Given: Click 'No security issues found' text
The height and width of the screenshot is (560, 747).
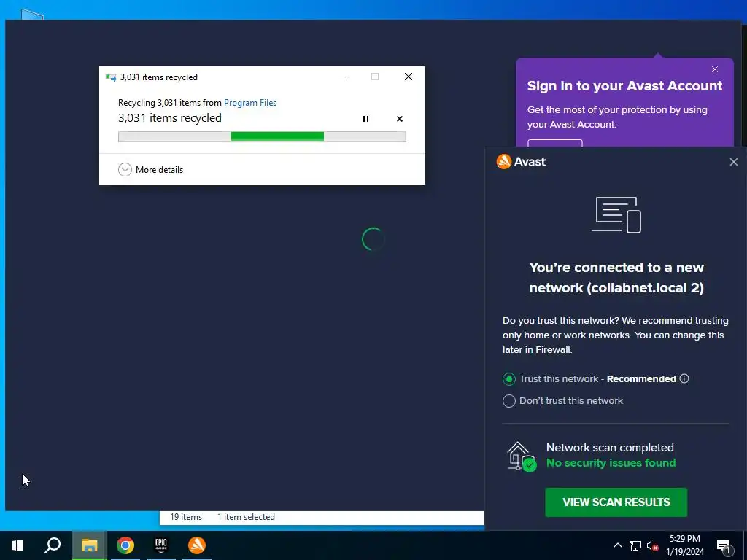Looking at the screenshot, I should (x=611, y=463).
